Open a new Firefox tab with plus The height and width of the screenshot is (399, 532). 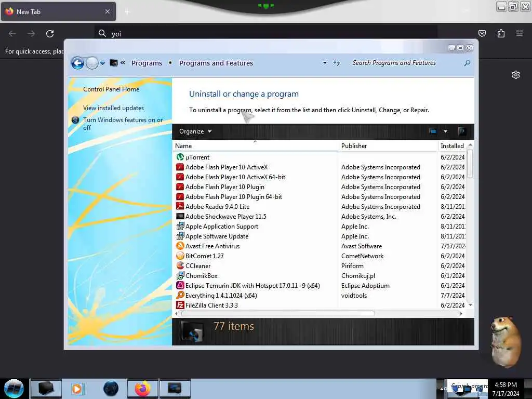pos(127,12)
